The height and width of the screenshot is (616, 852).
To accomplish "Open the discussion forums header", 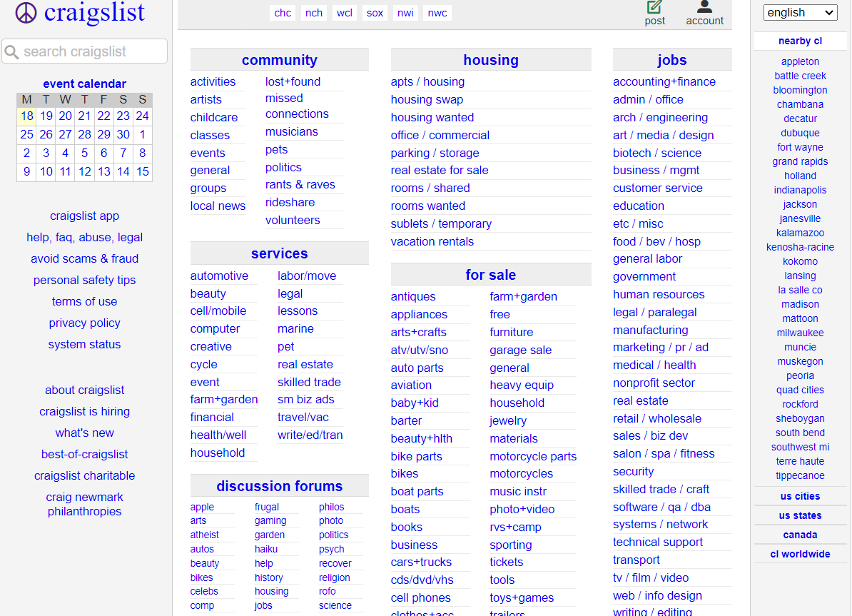I will click(x=279, y=486).
